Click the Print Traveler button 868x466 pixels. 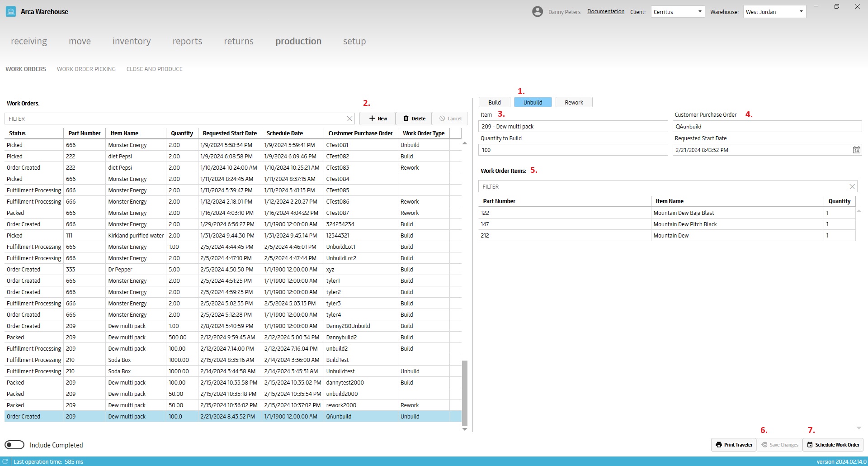(734, 445)
